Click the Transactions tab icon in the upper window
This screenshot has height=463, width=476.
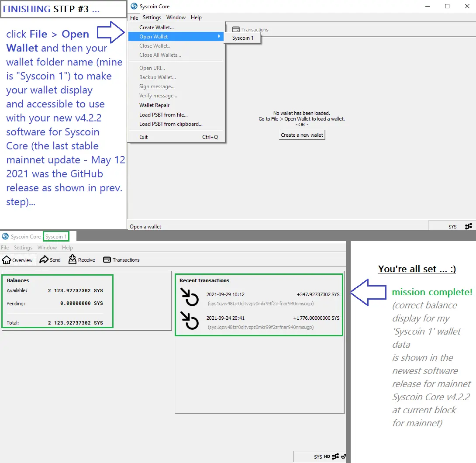click(235, 29)
